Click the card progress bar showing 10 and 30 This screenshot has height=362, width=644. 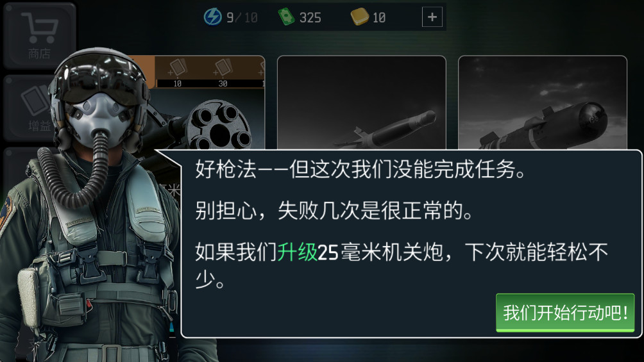point(210,83)
